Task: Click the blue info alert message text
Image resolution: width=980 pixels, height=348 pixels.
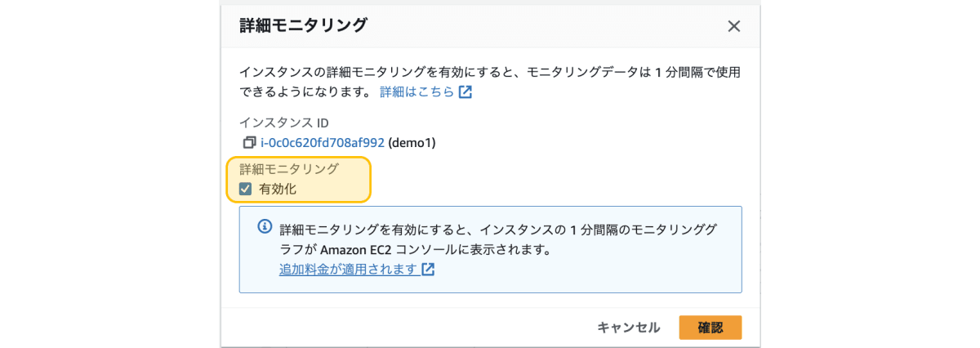Action: click(500, 238)
